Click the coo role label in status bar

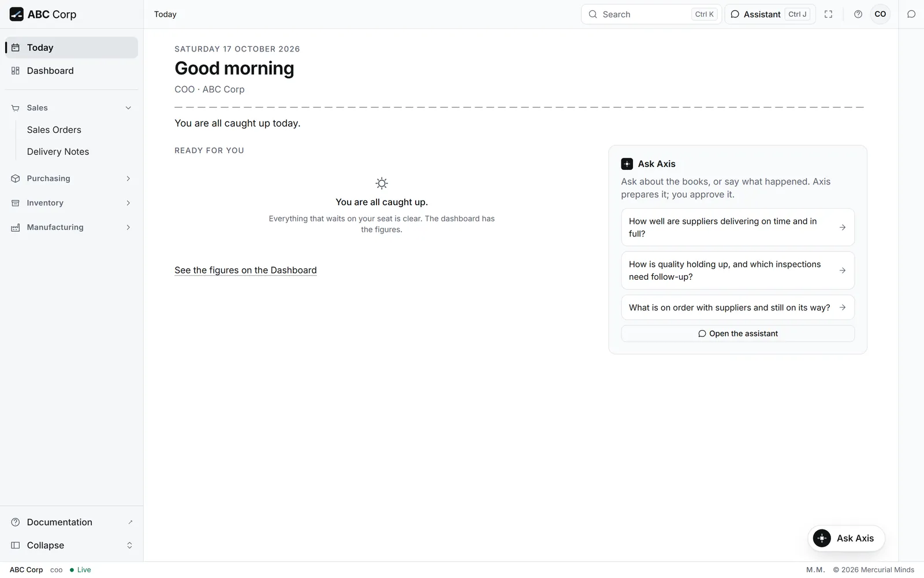56,570
